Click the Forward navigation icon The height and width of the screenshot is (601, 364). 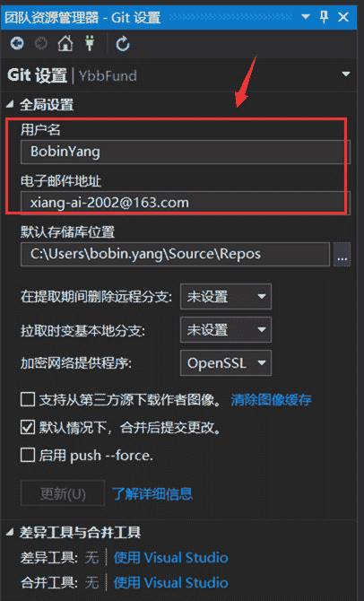tap(41, 43)
